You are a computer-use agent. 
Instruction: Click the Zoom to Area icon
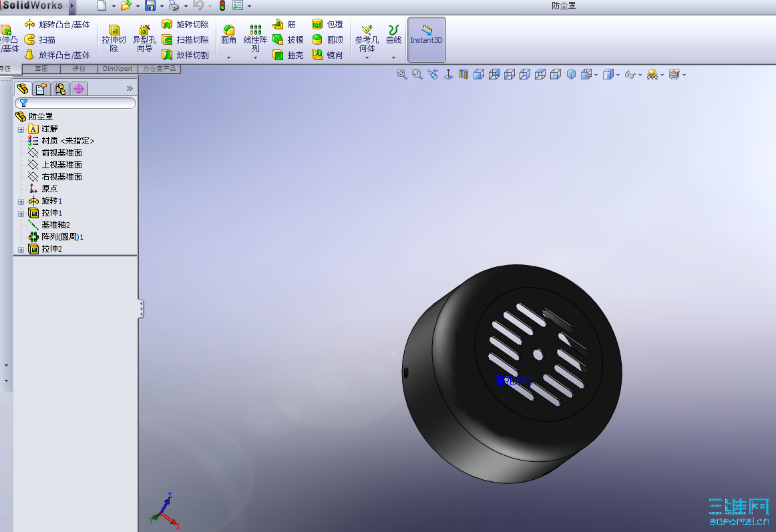(417, 74)
